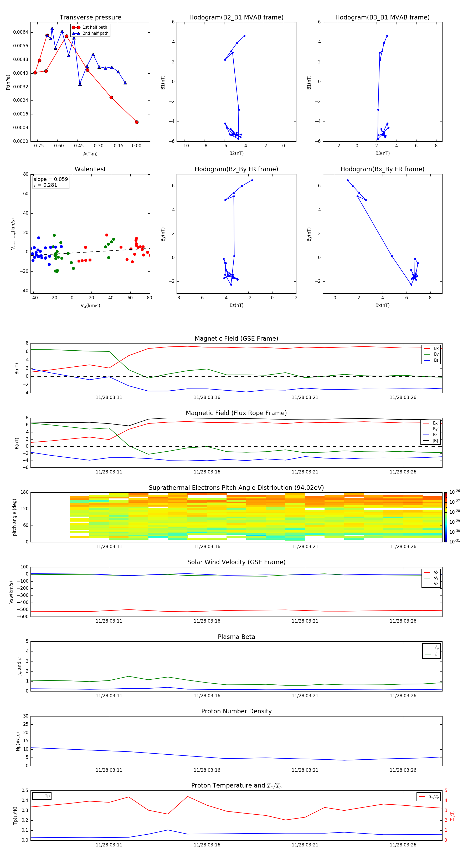Click the 'Te/Tp' legend box in temperature plot
Screen dimensions: 473x868
(x=429, y=796)
